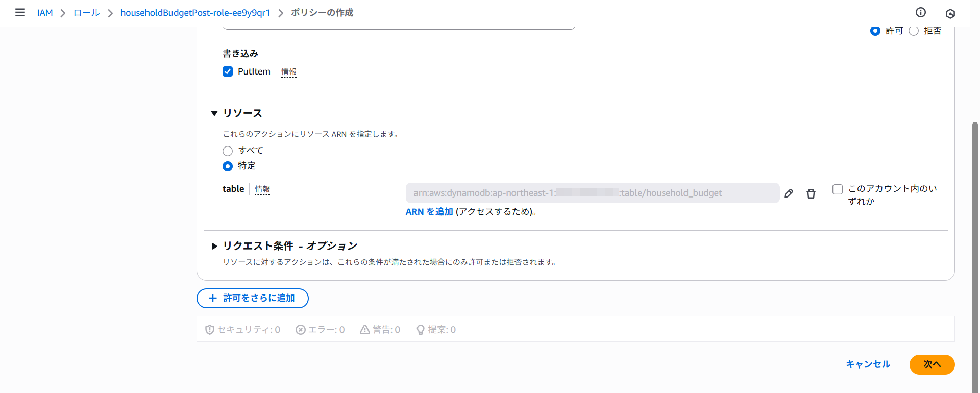The image size is (980, 393).
Task: Click the warnings triangle icon
Action: point(364,330)
